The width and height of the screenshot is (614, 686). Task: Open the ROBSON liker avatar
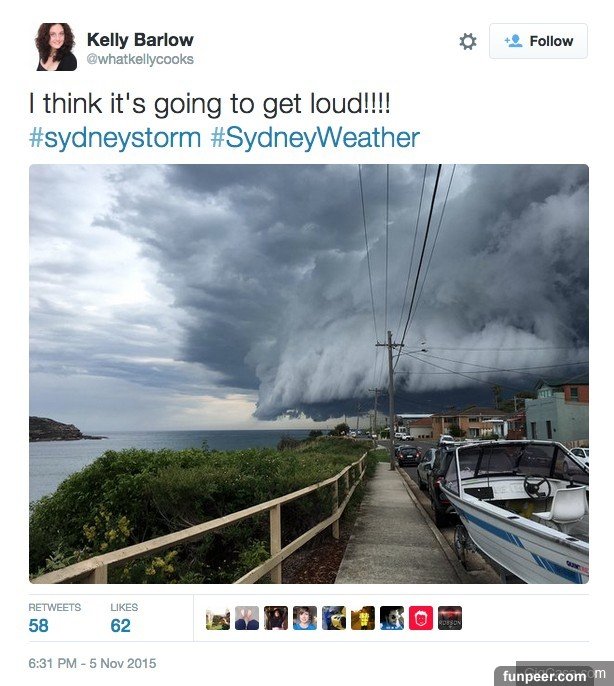coord(450,618)
